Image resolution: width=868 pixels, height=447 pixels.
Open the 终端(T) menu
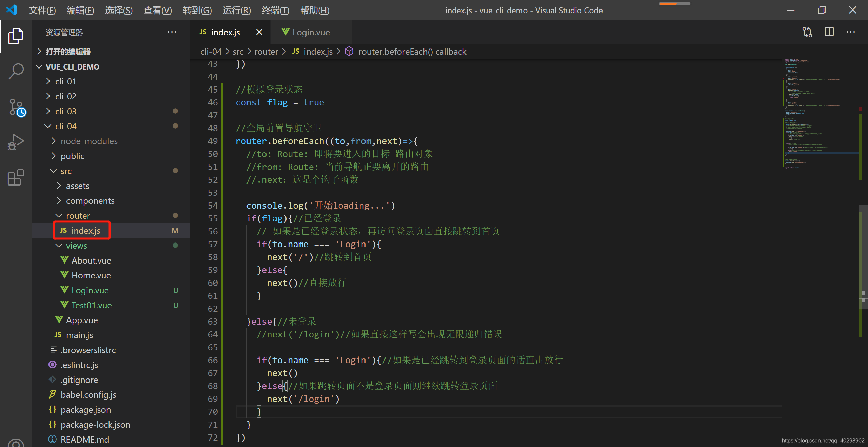[275, 10]
